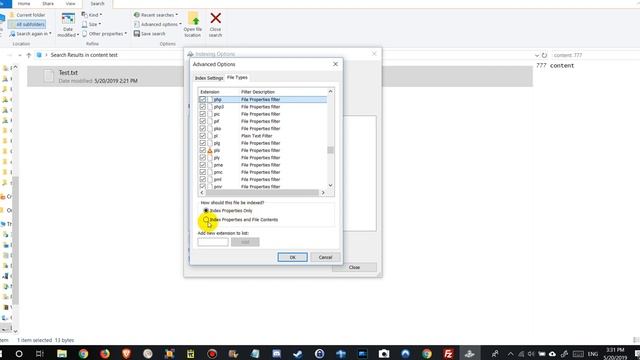Open the View ribbon tab
Screen dimensions: 640x360
70,4
